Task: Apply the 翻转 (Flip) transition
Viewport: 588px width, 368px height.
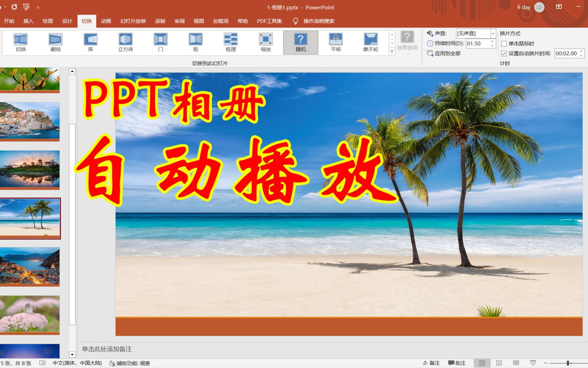Action: 55,42
